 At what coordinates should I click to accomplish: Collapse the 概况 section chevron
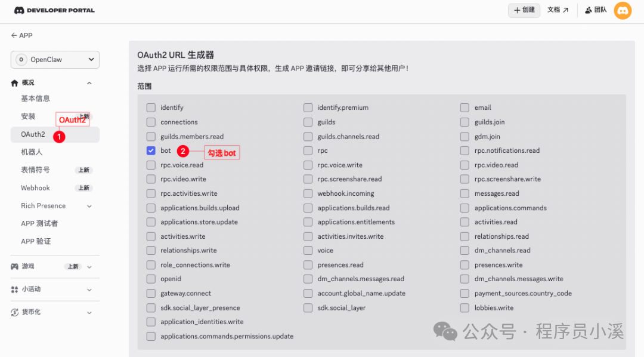tap(89, 83)
